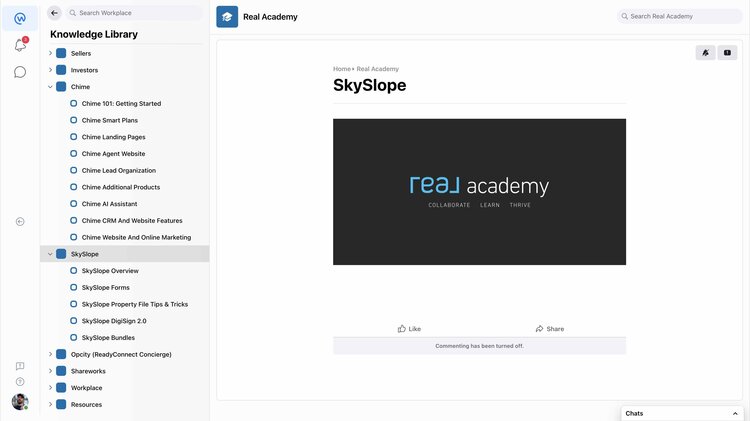Click the Search Real Academy field
750x421 pixels.
pyautogui.click(x=680, y=16)
